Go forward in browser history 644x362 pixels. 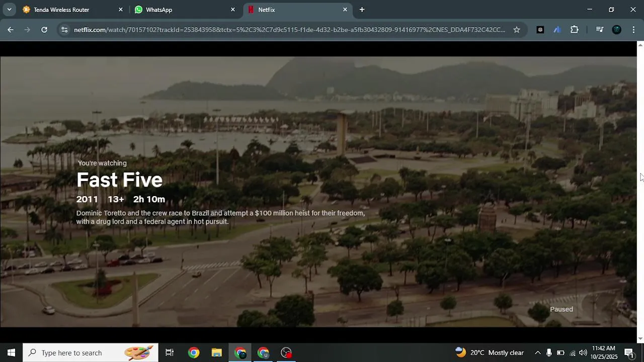tap(27, 30)
